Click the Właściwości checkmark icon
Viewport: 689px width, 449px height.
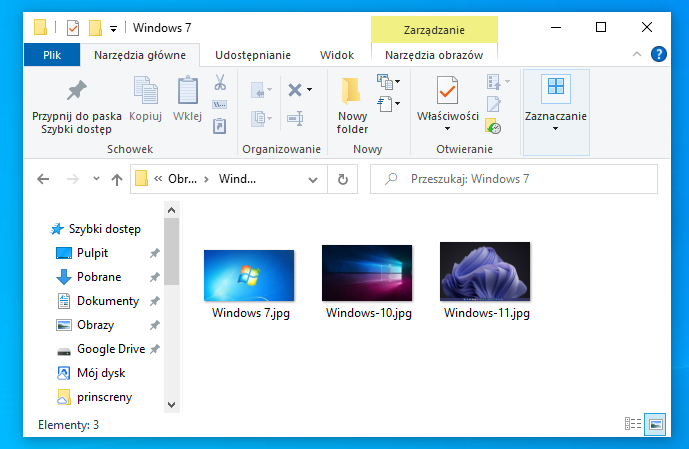447,90
